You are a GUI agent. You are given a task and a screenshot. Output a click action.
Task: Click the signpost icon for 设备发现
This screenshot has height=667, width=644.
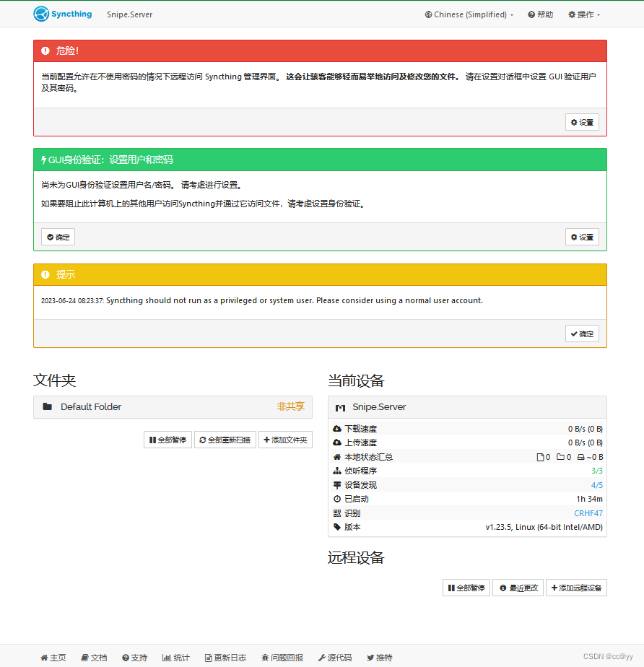337,485
